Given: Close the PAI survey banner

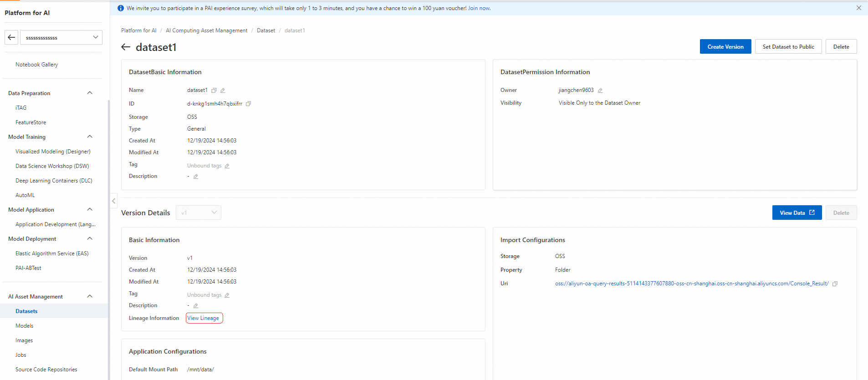Looking at the screenshot, I should coord(859,8).
